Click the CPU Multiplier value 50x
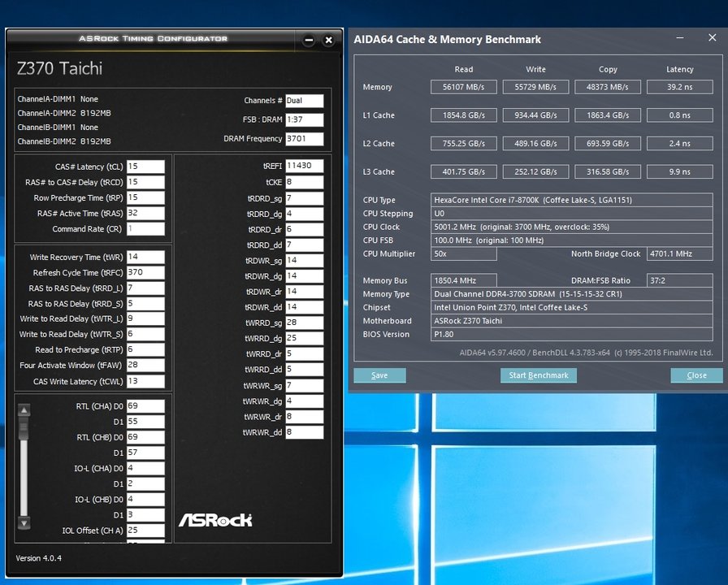 click(x=463, y=254)
